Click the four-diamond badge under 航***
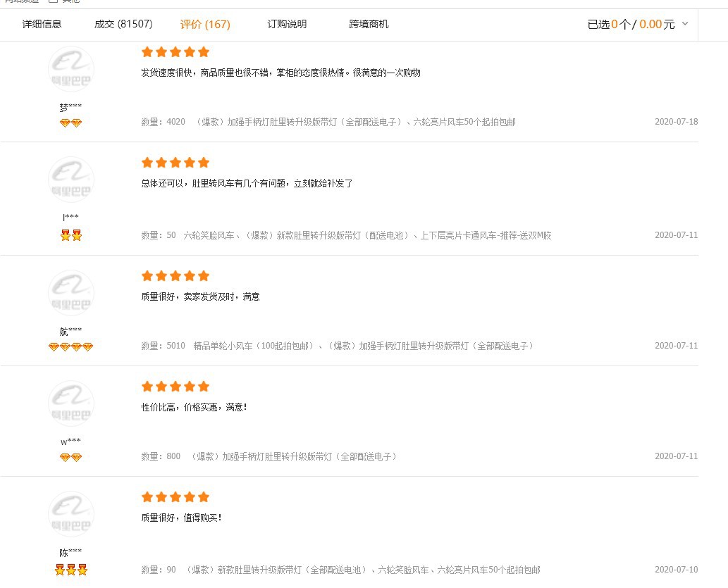Screen dimensions: 728x588 tap(70, 346)
